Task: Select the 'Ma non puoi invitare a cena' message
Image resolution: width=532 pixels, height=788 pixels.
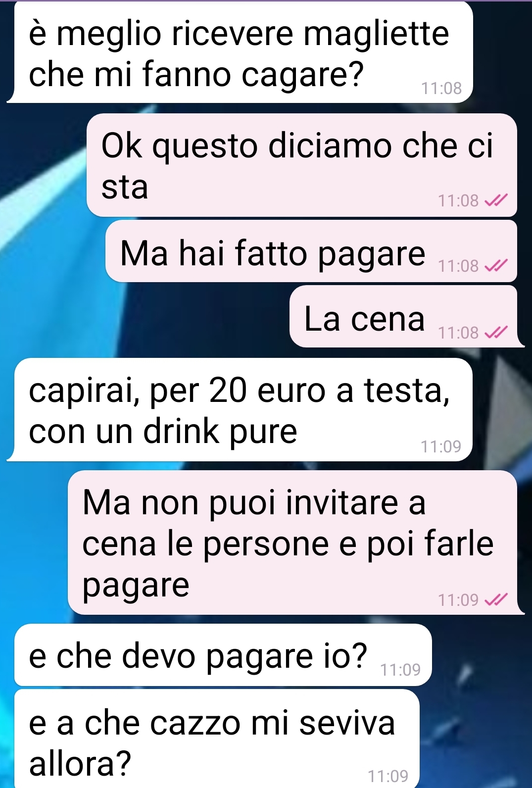Action: tap(292, 542)
